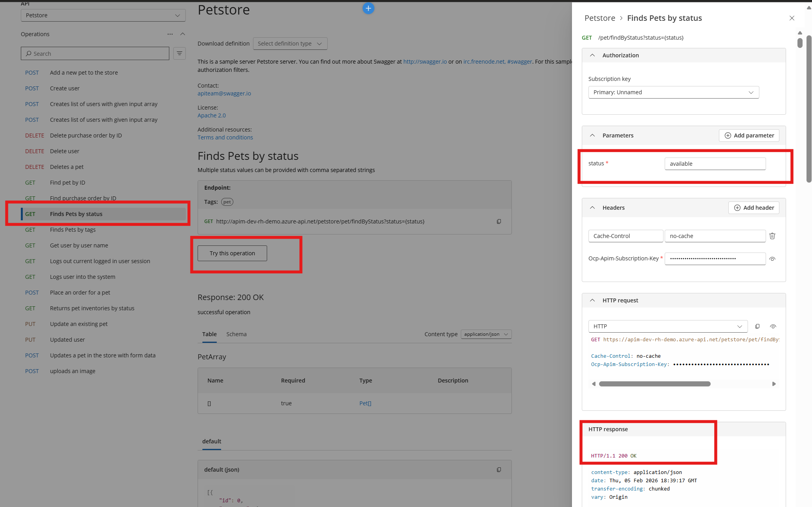
Task: Open the Terms and conditions link
Action: [x=225, y=137]
